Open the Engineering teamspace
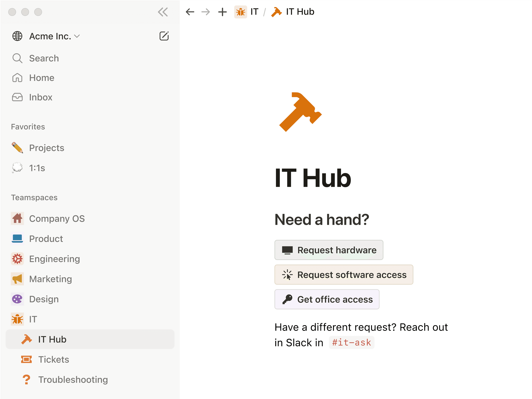This screenshot has height=399, width=532. (55, 259)
